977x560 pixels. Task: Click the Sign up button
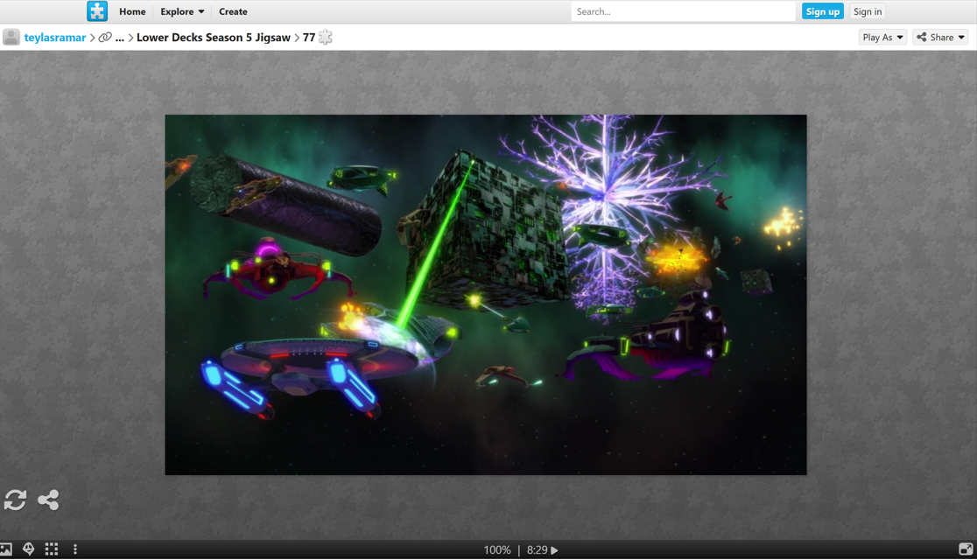pyautogui.click(x=822, y=11)
